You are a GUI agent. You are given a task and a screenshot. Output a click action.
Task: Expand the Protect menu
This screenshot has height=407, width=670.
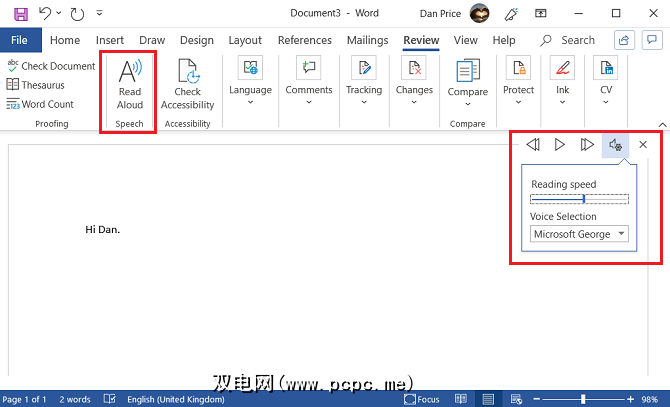click(x=518, y=82)
